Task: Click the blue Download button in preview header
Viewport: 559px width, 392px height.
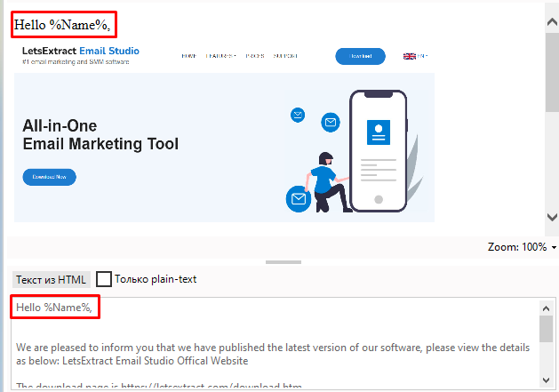Action: [x=360, y=56]
